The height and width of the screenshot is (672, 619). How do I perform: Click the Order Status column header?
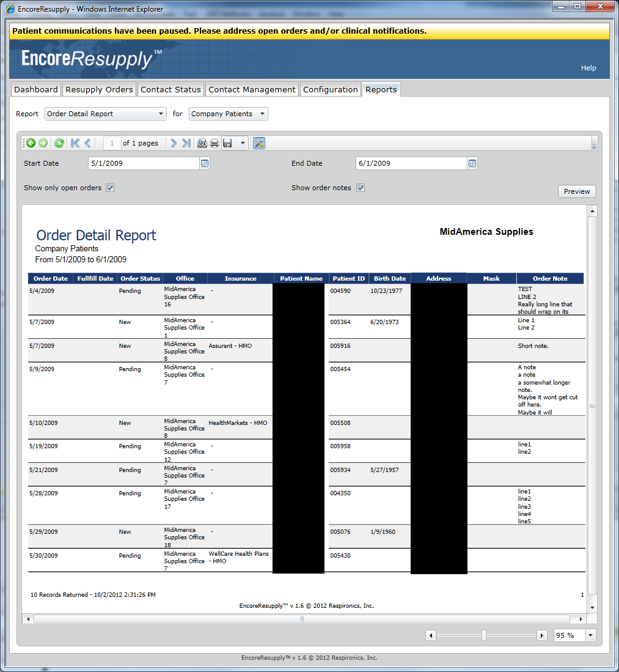(140, 278)
